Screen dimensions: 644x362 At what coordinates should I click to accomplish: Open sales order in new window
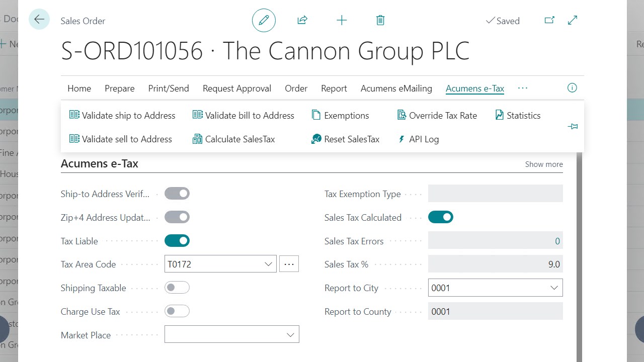549,21
